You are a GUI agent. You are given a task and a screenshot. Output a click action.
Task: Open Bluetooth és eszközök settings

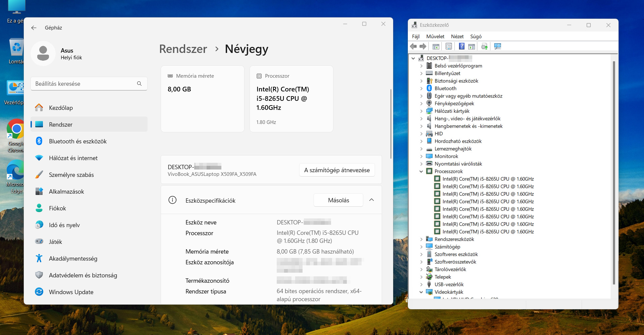point(89,141)
